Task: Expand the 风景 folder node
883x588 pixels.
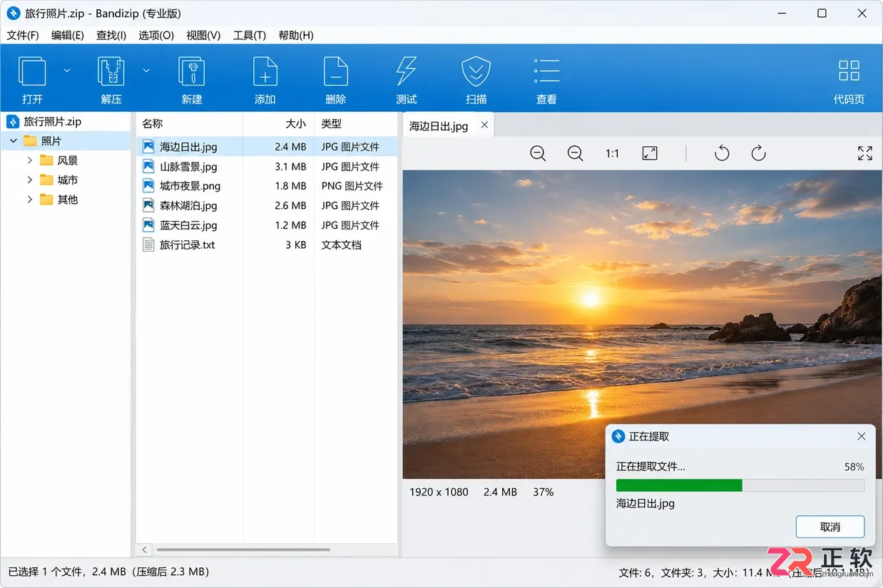Action: pos(30,160)
